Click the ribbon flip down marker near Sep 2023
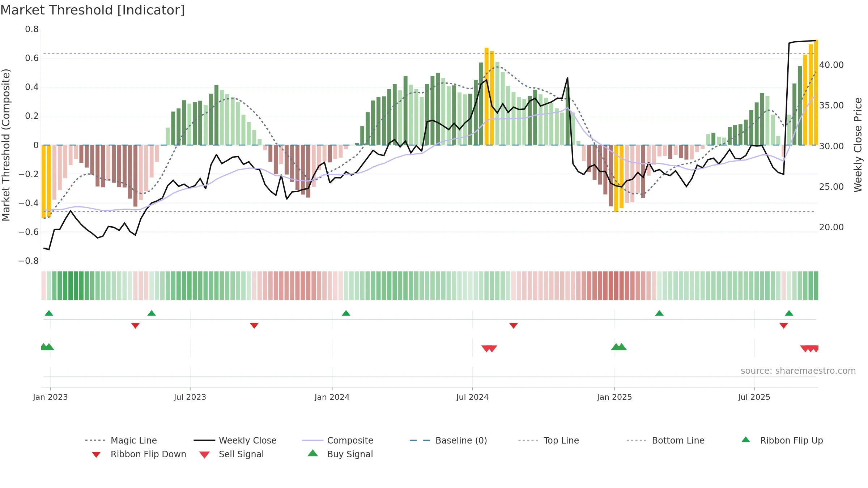The height and width of the screenshot is (488, 868). [x=254, y=326]
